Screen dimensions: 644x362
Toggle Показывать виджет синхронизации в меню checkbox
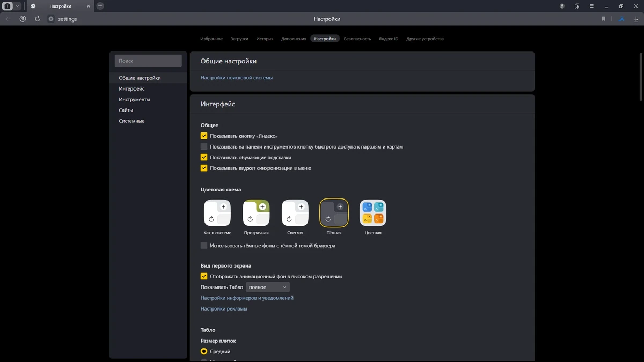pyautogui.click(x=204, y=168)
